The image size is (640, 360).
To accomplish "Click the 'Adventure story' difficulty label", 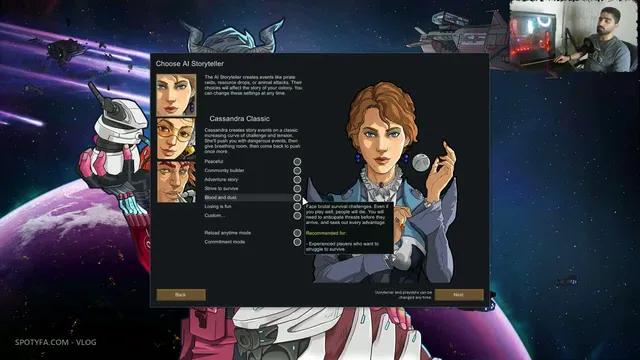I will coord(221,180).
